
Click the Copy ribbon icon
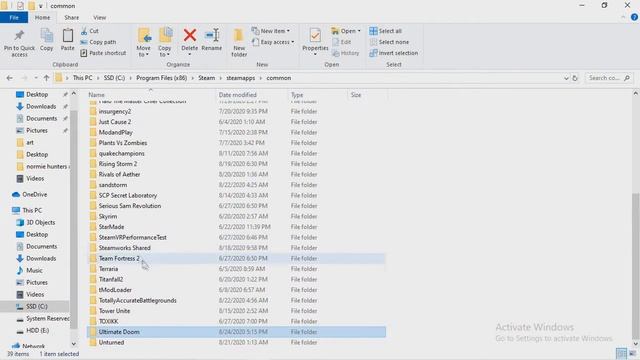point(47,36)
